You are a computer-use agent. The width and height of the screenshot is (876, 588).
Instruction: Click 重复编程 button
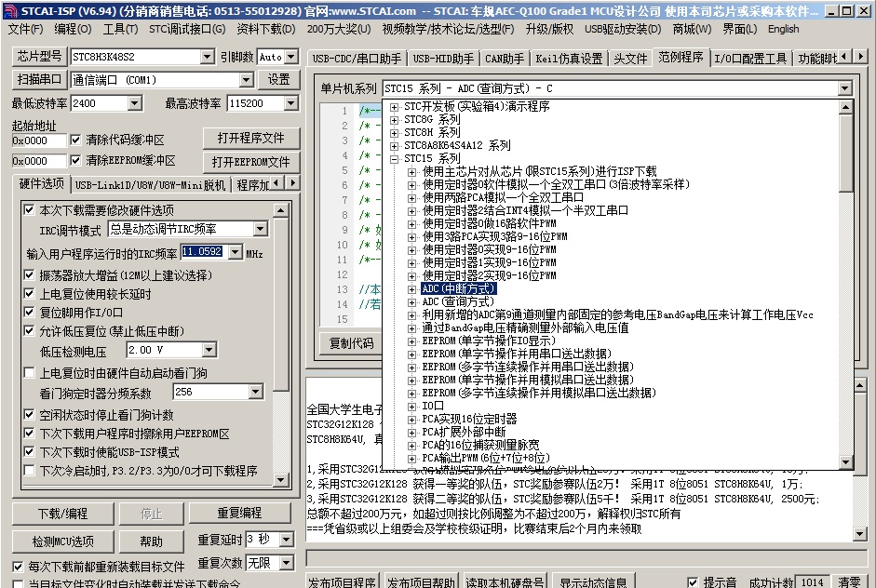click(239, 514)
